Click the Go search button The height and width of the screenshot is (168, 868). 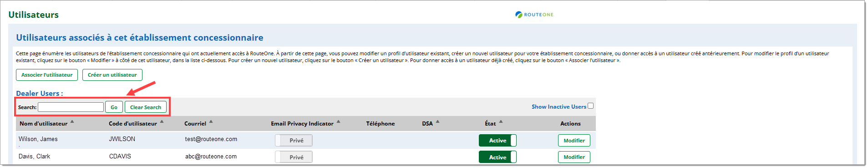click(x=114, y=107)
